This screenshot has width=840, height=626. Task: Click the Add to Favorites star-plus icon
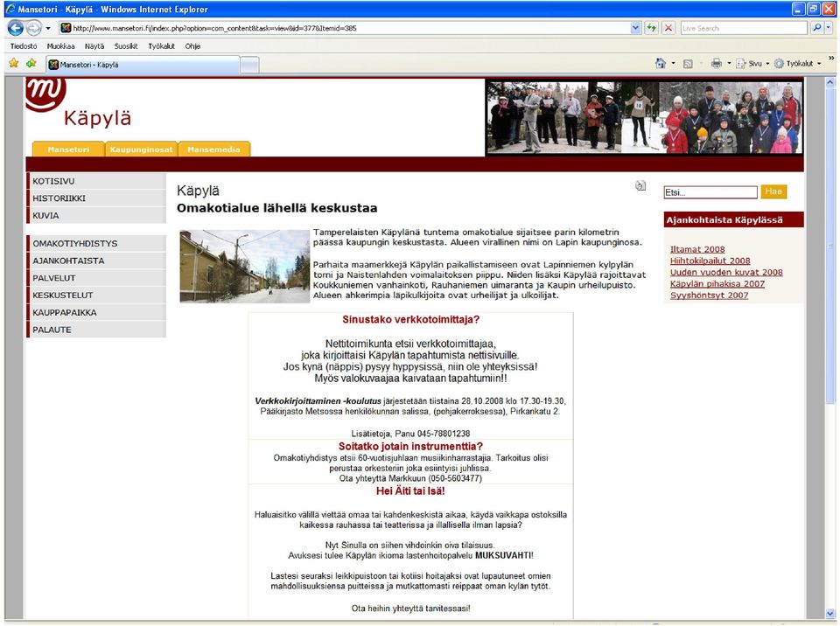click(31, 64)
